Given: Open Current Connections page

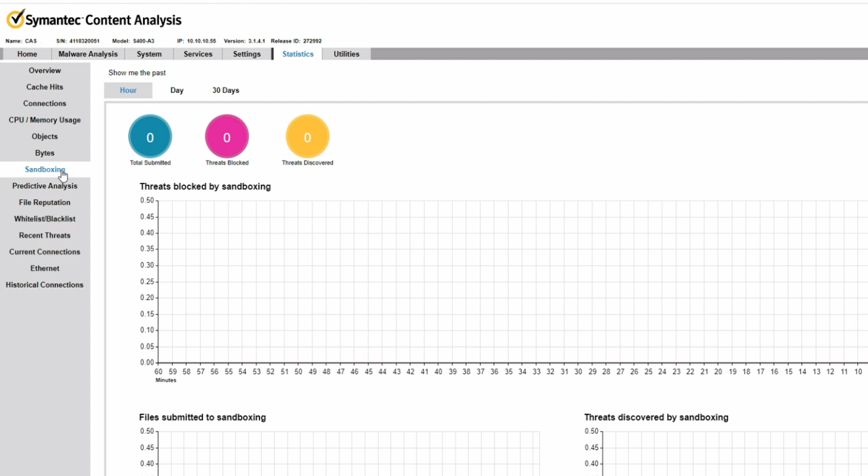Looking at the screenshot, I should click(x=45, y=252).
